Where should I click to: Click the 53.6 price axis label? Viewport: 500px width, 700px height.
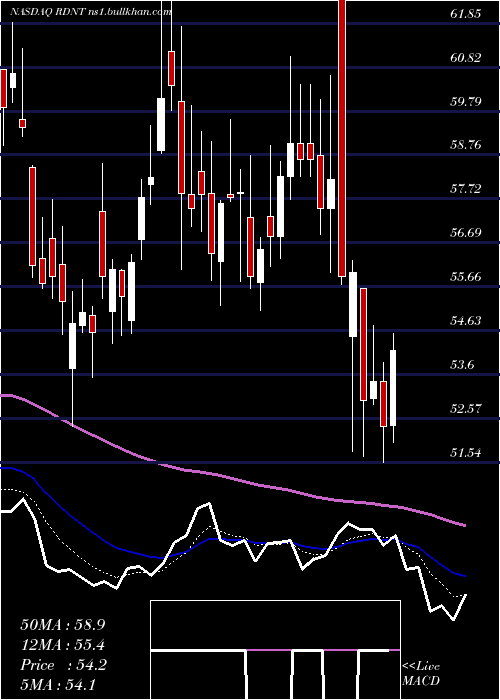click(x=462, y=365)
